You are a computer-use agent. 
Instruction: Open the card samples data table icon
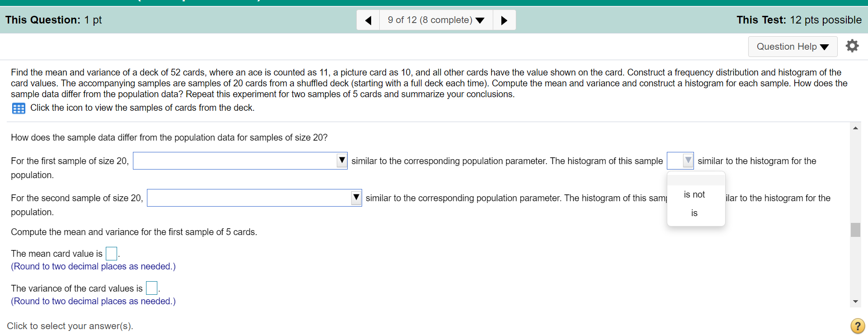click(19, 109)
